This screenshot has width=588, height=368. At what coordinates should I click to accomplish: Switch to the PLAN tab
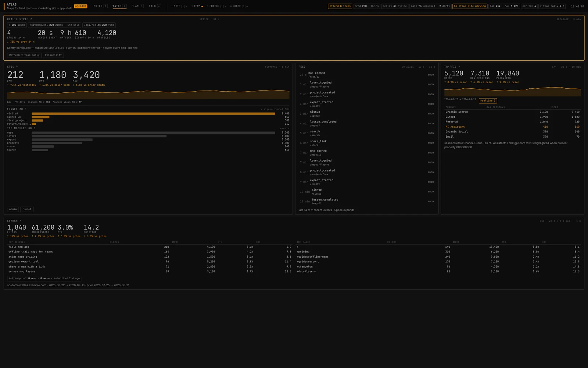[137, 6]
